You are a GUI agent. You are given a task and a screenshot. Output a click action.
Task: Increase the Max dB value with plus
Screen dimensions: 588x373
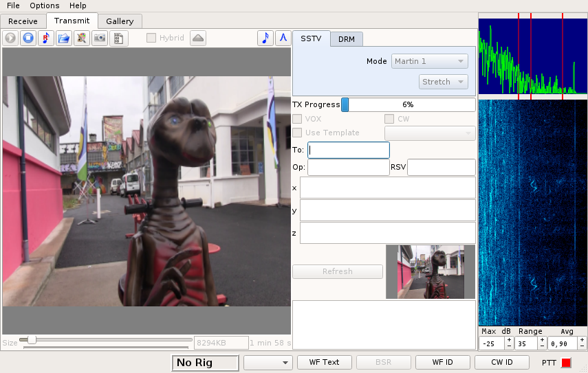pos(509,340)
